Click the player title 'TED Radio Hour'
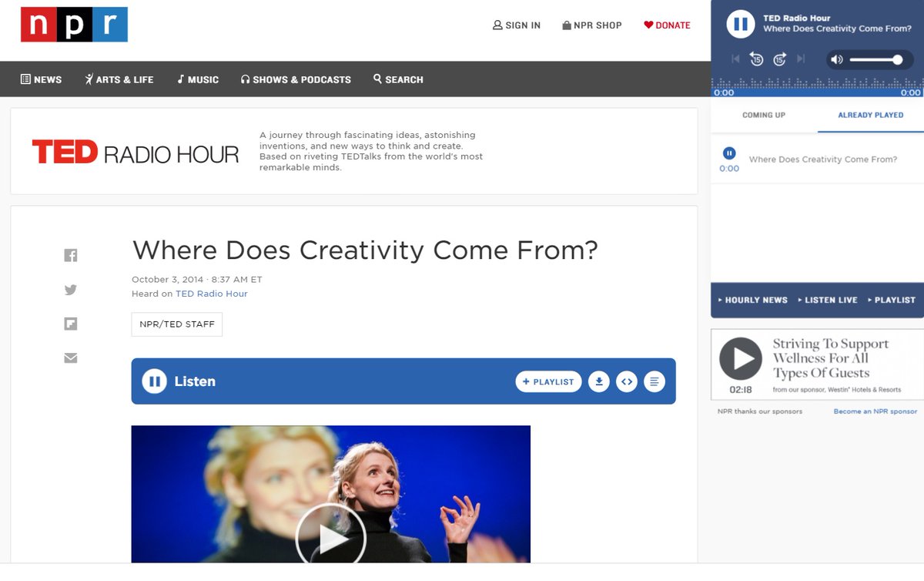This screenshot has height=581, width=924. [x=797, y=18]
